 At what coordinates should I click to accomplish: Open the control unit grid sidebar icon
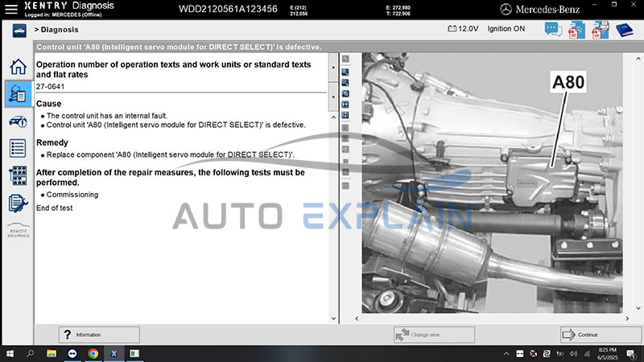click(x=18, y=175)
